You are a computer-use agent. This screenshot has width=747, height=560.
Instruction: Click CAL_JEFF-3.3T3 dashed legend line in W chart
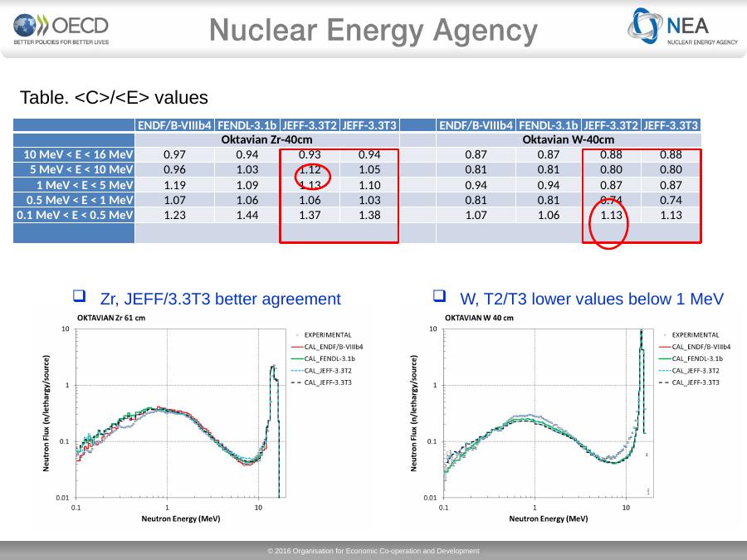pyautogui.click(x=662, y=382)
